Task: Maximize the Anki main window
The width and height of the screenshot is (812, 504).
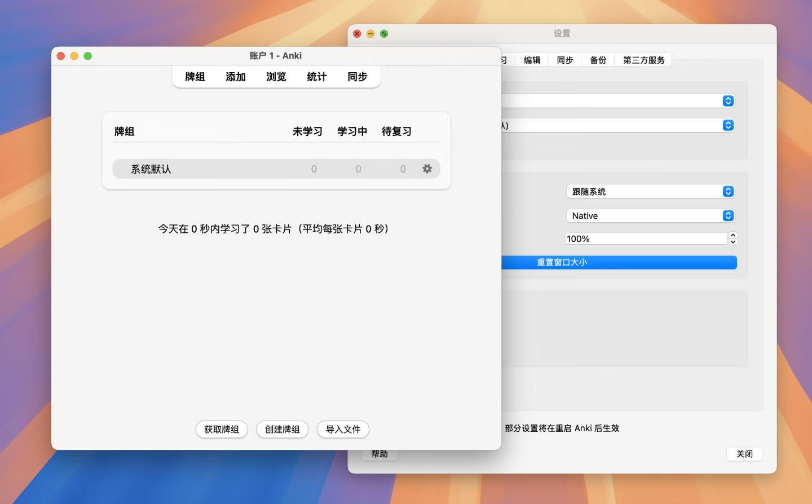Action: pyautogui.click(x=87, y=56)
